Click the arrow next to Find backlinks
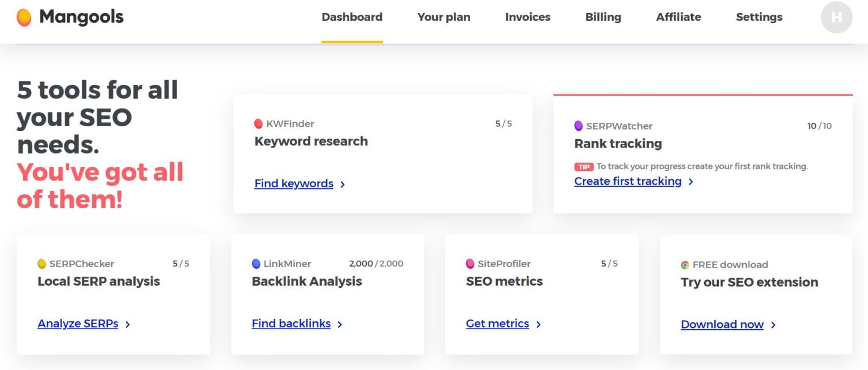 [x=340, y=325]
